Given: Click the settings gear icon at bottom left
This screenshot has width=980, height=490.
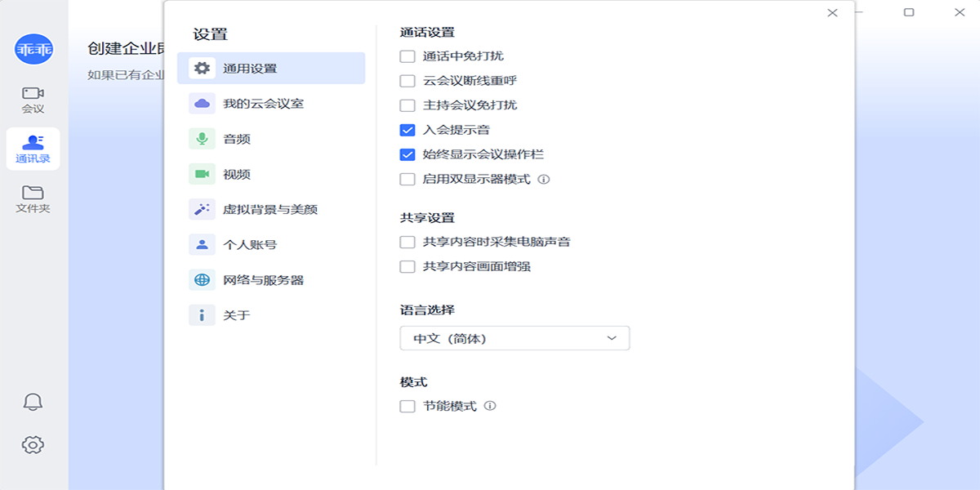Looking at the screenshot, I should tap(33, 444).
